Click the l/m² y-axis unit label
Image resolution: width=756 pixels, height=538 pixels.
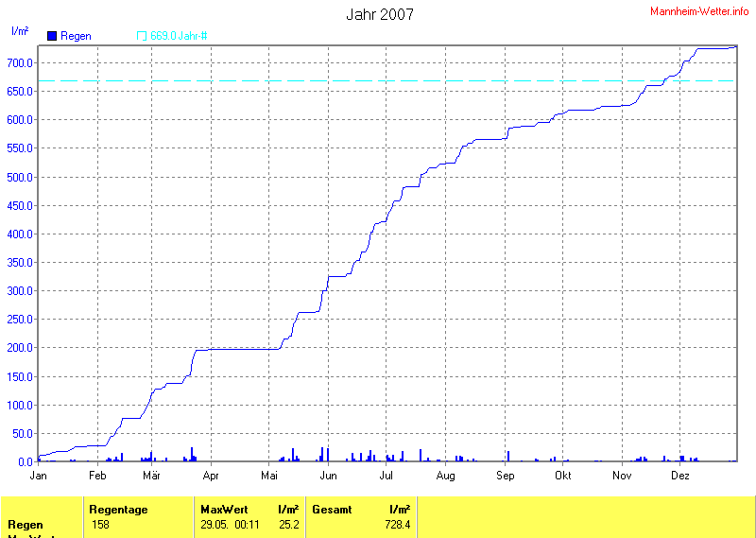pyautogui.click(x=20, y=31)
